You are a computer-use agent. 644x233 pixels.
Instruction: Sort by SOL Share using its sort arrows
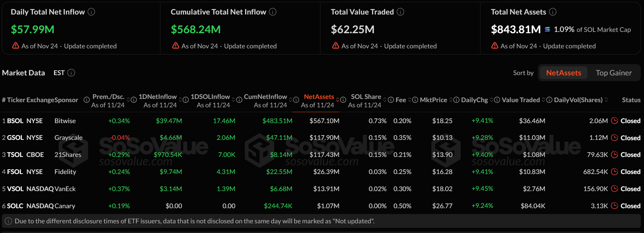point(385,100)
